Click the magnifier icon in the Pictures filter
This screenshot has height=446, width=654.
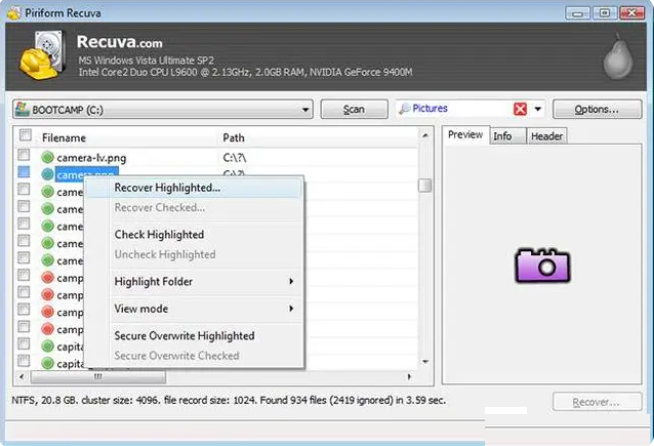(x=404, y=109)
